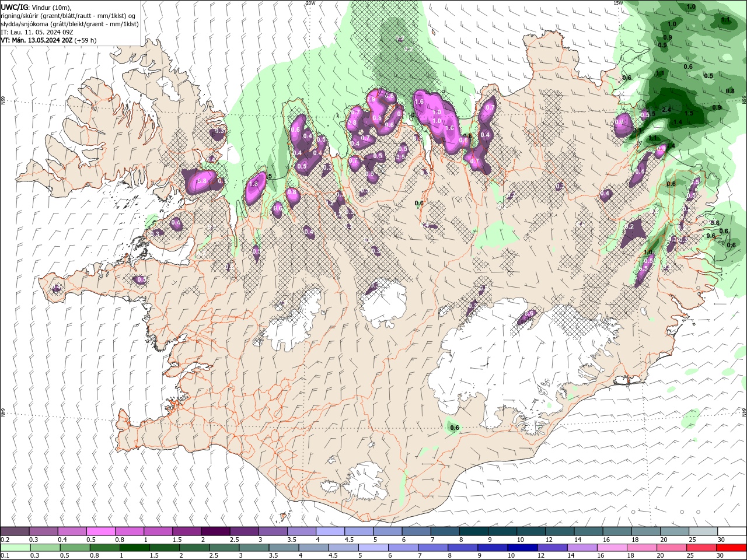Click the '2.4' value in the northeast green area
This screenshot has height=560, width=747.
667,109
